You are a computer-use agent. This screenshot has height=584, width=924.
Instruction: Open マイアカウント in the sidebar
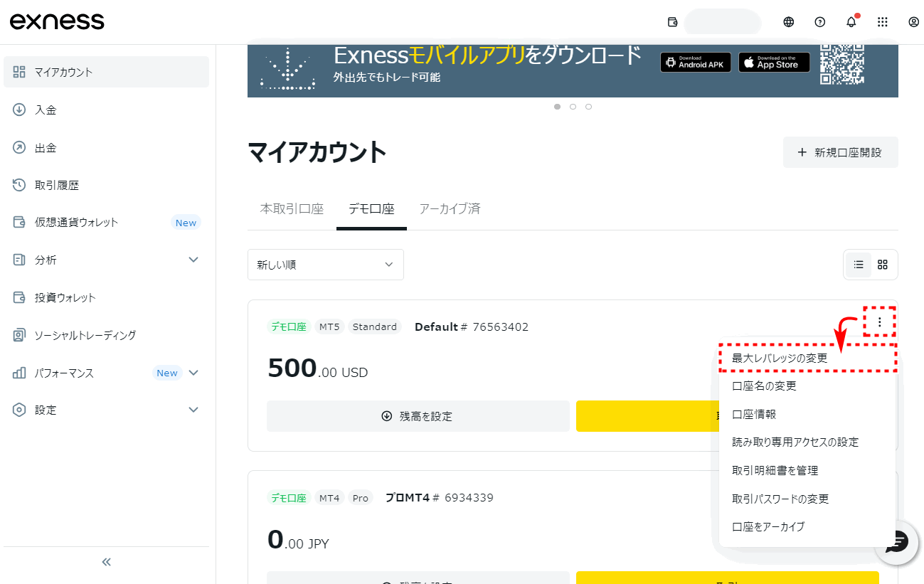tap(107, 72)
